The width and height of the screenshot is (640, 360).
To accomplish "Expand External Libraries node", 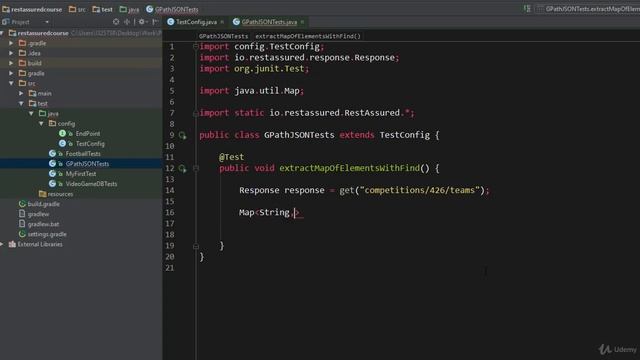I will coord(2,244).
